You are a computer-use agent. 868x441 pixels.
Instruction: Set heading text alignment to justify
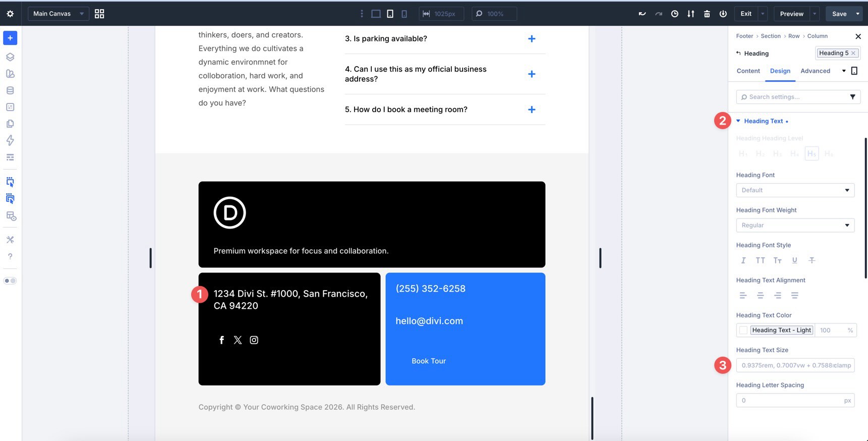coord(795,295)
